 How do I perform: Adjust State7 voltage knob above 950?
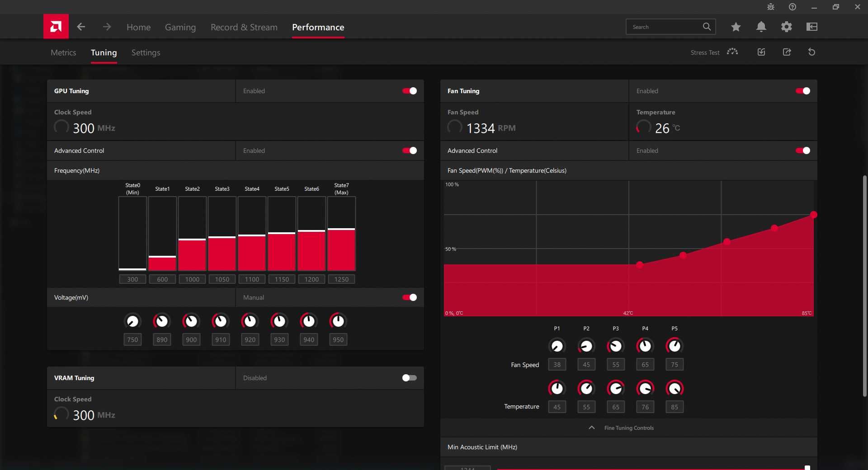point(338,321)
